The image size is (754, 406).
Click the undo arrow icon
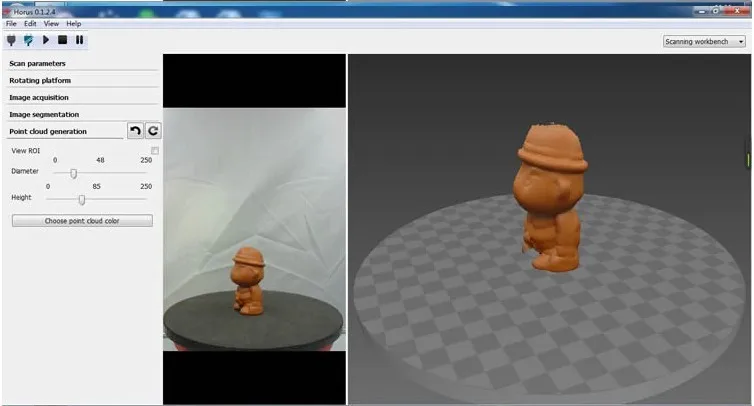[135, 131]
